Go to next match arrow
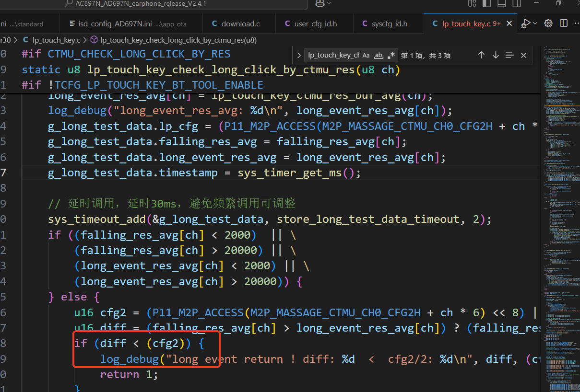Screen dimensions: 580x392 click(x=496, y=55)
